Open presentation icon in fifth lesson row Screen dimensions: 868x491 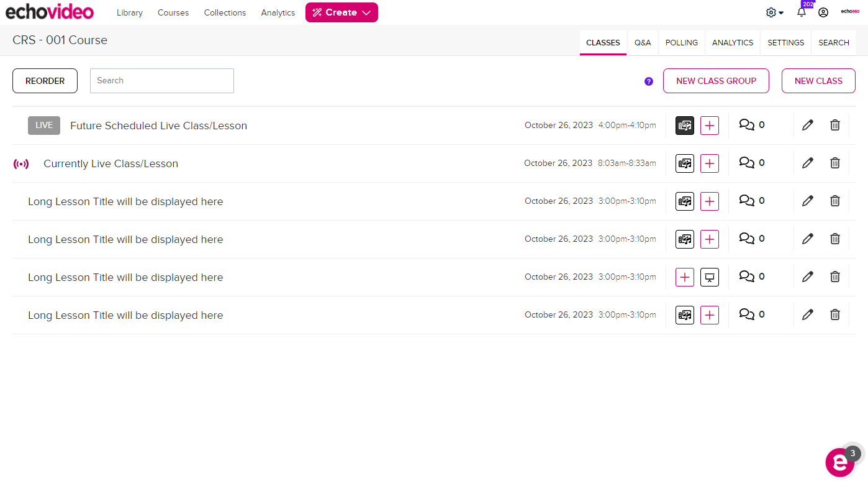pyautogui.click(x=710, y=277)
